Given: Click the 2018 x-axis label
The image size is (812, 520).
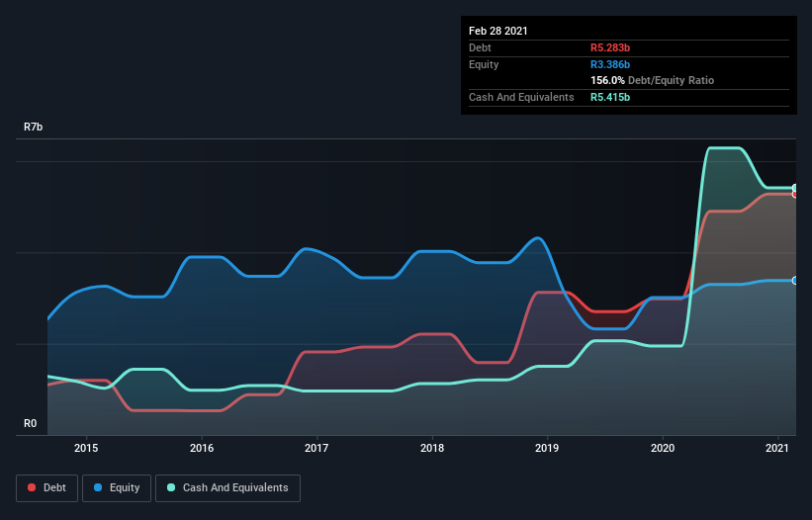Looking at the screenshot, I should [432, 448].
